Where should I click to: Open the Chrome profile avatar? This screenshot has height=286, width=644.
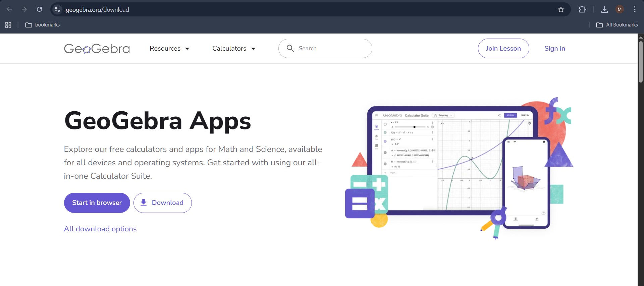pyautogui.click(x=620, y=9)
